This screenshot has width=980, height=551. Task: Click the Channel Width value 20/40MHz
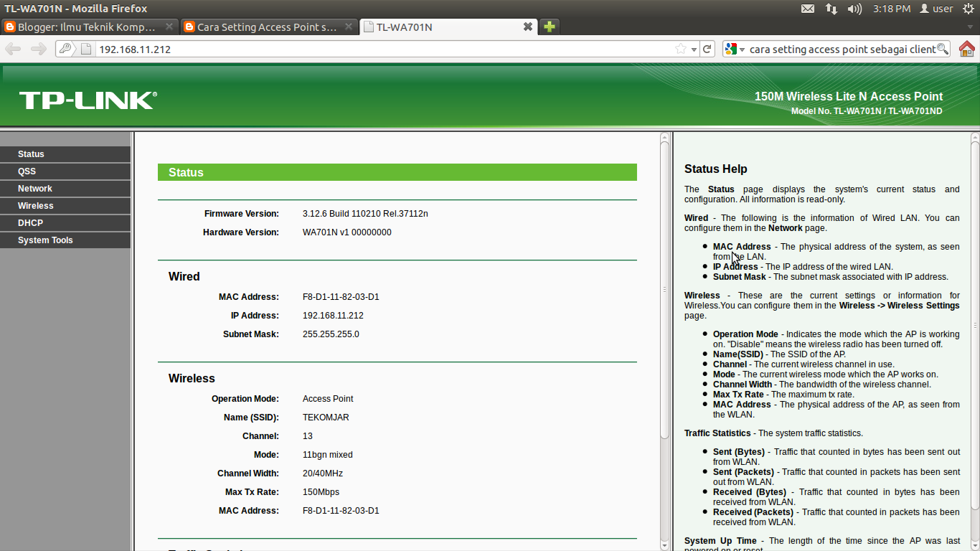coord(323,474)
